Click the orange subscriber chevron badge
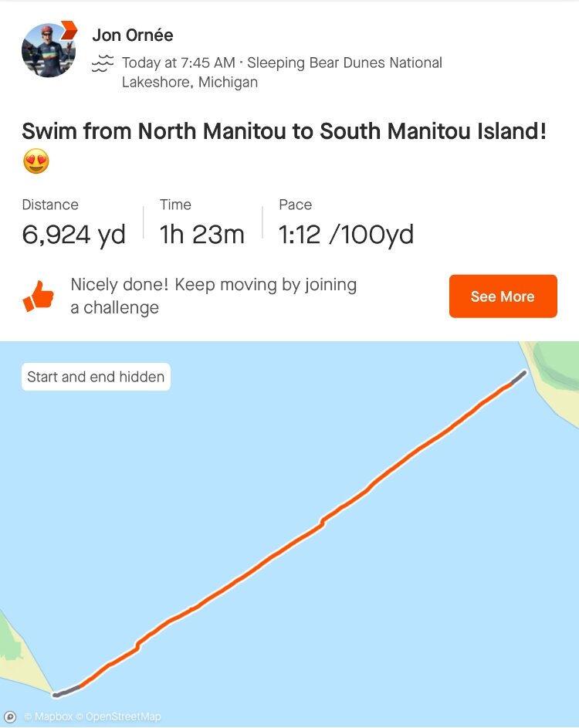 click(x=69, y=30)
